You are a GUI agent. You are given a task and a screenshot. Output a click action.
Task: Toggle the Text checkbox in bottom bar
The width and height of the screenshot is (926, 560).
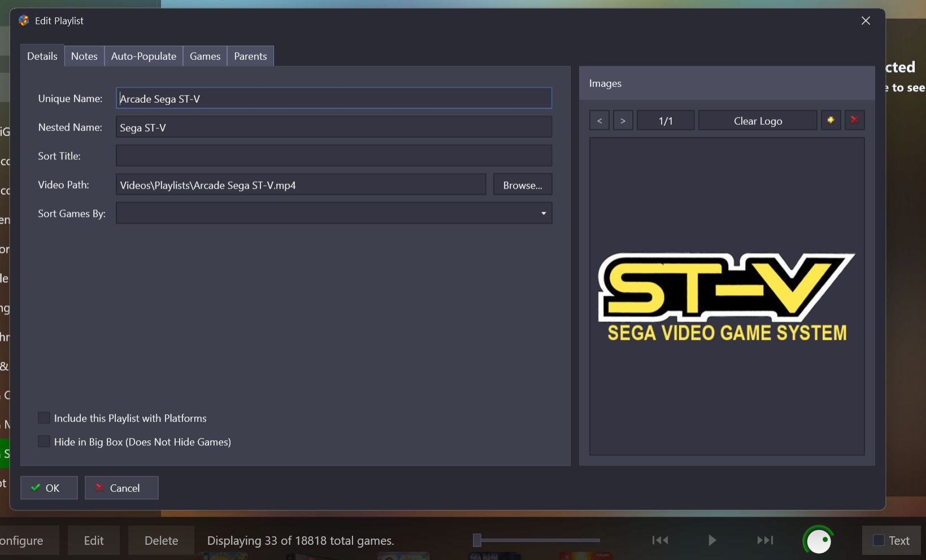(879, 540)
